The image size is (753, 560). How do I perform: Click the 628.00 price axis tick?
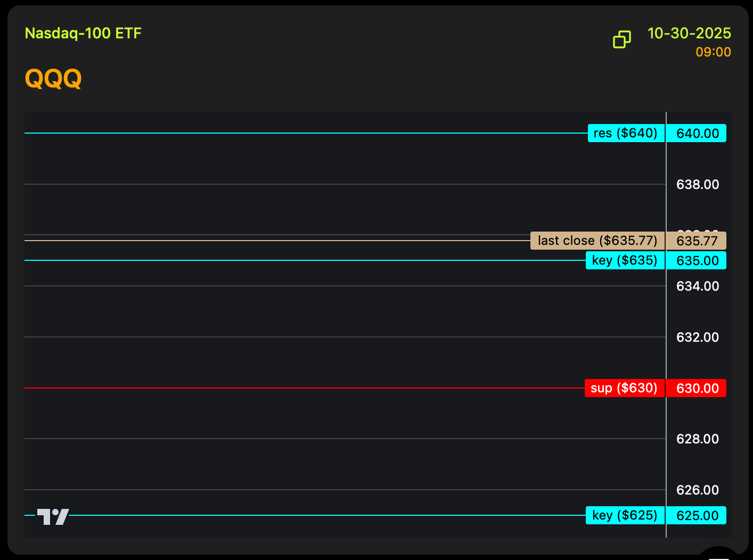tap(697, 439)
